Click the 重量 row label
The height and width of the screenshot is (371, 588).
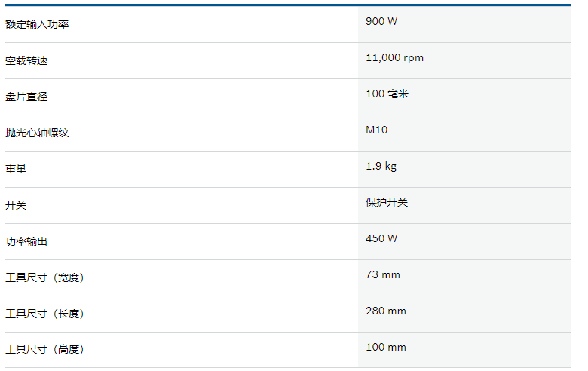click(16, 169)
